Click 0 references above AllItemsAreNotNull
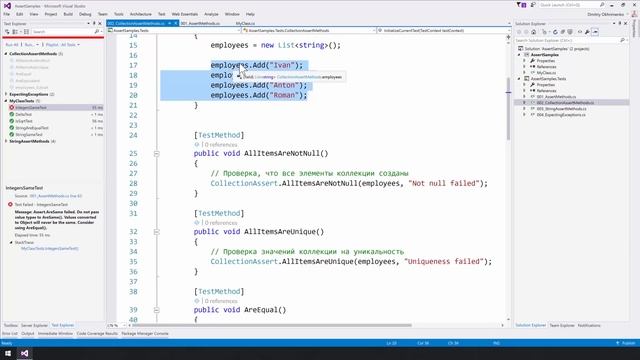The height and width of the screenshot is (360, 640). pyautogui.click(x=221, y=144)
